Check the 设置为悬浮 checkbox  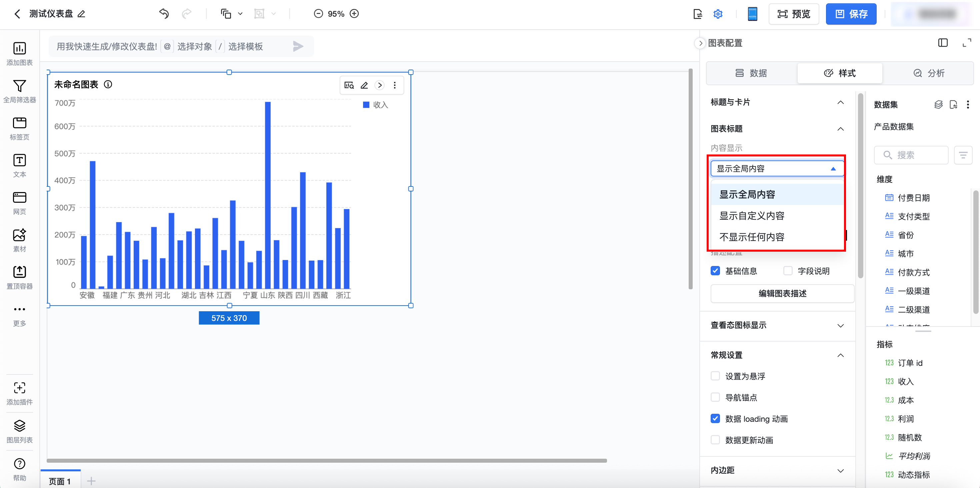pyautogui.click(x=715, y=376)
